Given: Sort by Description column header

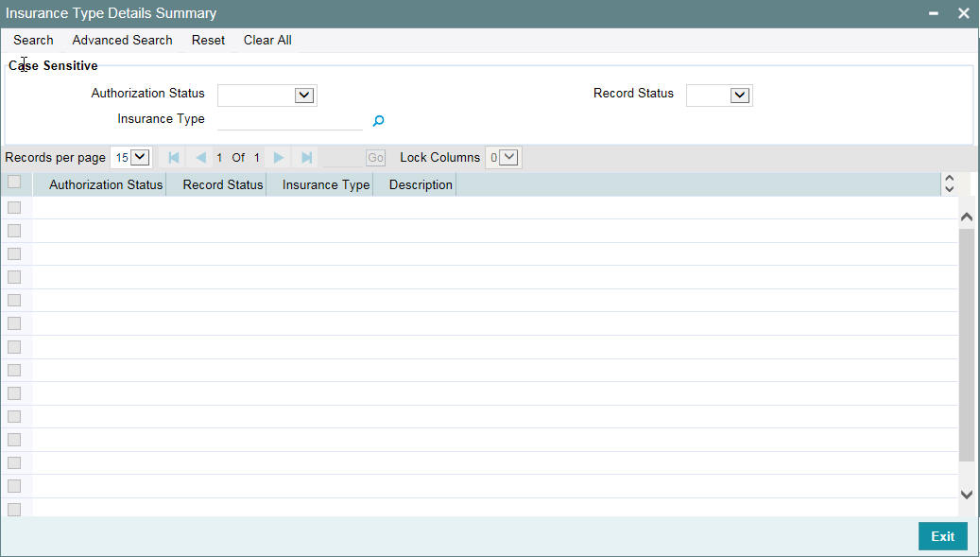Looking at the screenshot, I should [x=421, y=184].
